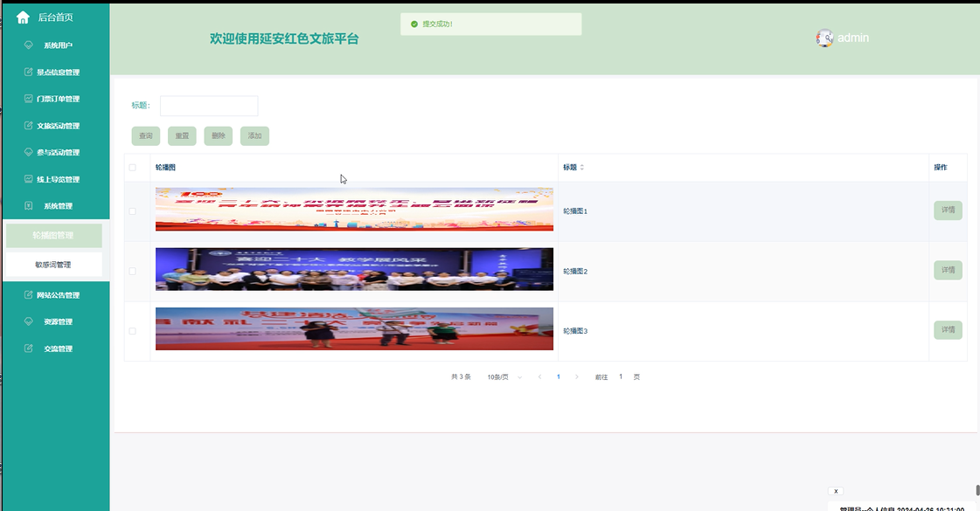This screenshot has height=511, width=980.
Task: Click the green check icon in 提交成功 toast
Action: [414, 24]
